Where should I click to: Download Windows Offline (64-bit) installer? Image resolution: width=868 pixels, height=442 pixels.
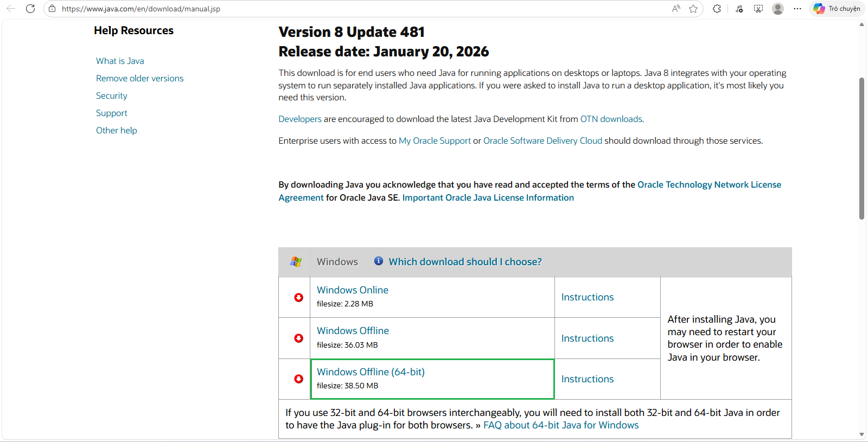coord(371,372)
